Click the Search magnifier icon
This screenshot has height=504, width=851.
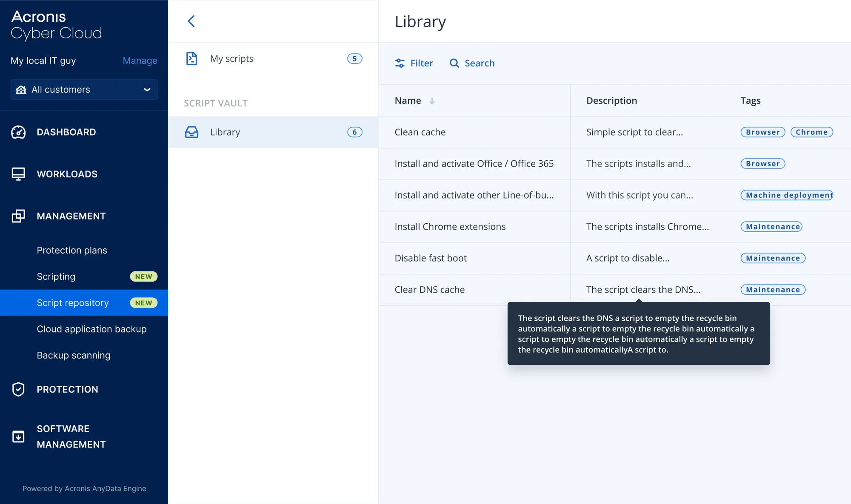tap(454, 63)
